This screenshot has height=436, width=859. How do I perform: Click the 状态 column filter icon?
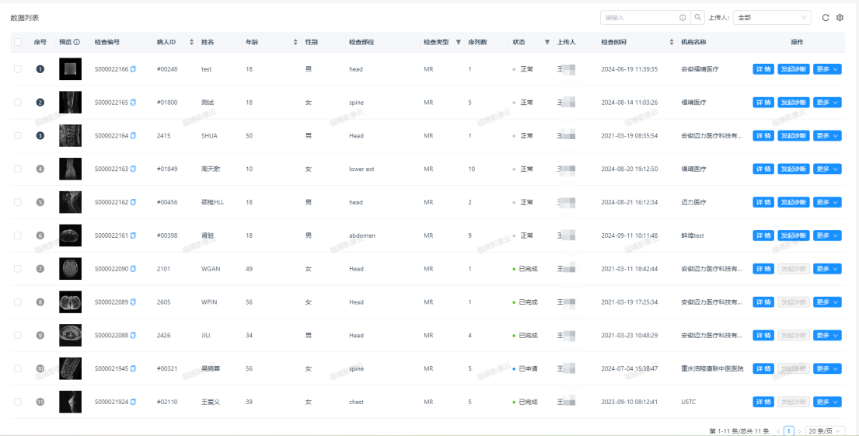point(547,42)
